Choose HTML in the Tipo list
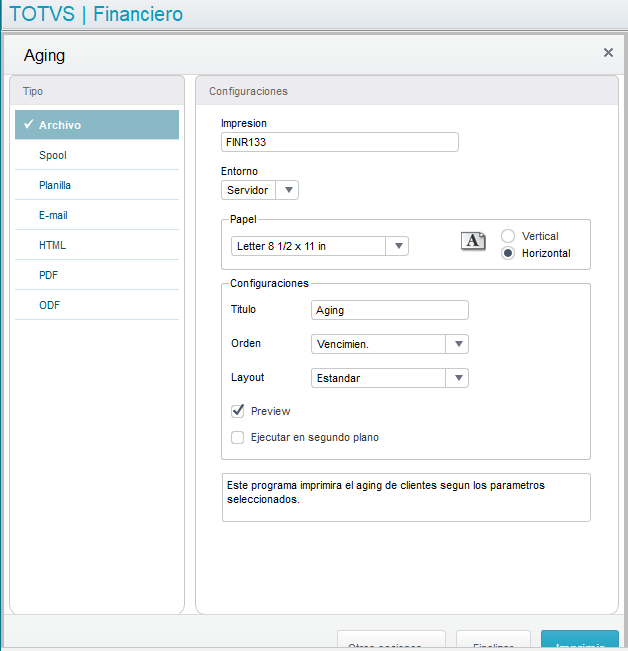The width and height of the screenshot is (628, 651). click(97, 245)
